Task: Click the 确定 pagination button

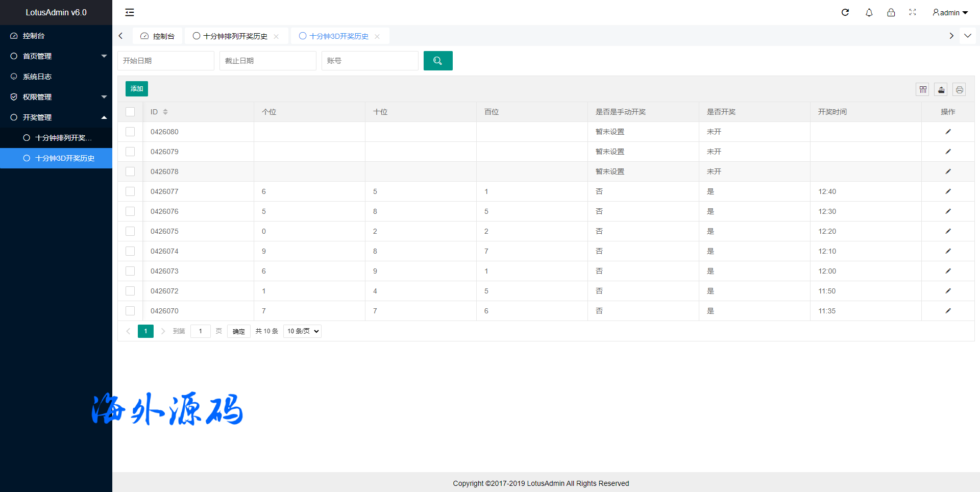Action: point(238,331)
